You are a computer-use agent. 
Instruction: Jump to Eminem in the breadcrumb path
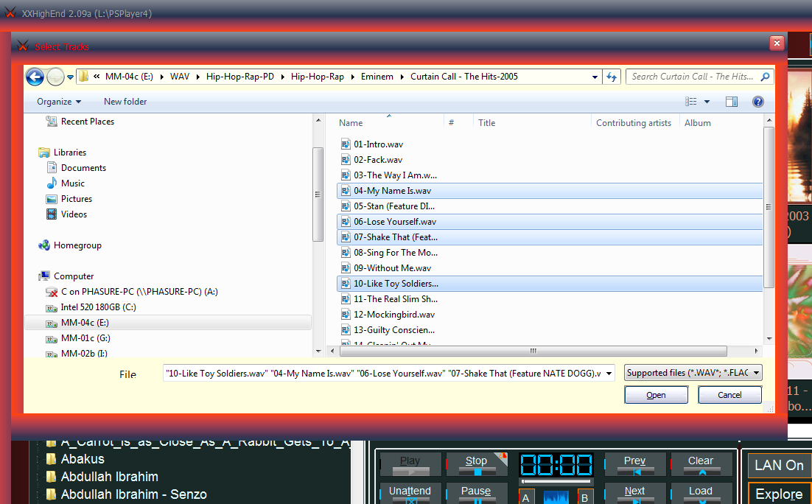[377, 77]
